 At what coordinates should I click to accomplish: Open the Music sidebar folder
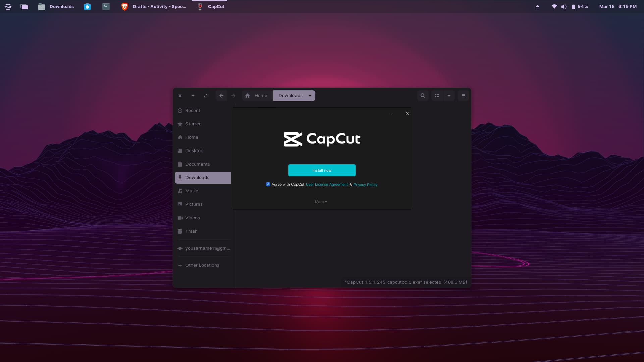pyautogui.click(x=203, y=191)
